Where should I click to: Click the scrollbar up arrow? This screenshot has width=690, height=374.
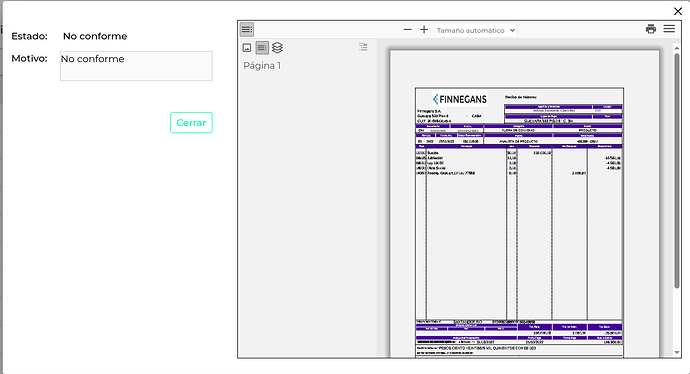coord(677,48)
